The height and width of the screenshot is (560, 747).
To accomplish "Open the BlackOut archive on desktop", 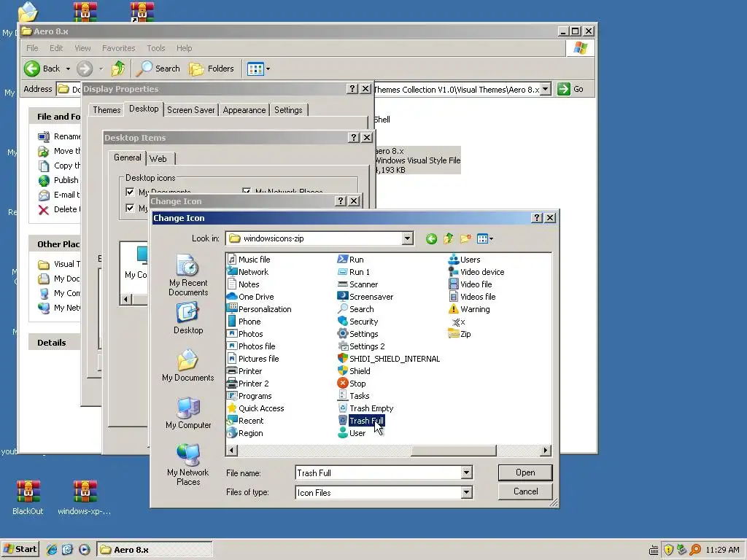I will [x=28, y=497].
